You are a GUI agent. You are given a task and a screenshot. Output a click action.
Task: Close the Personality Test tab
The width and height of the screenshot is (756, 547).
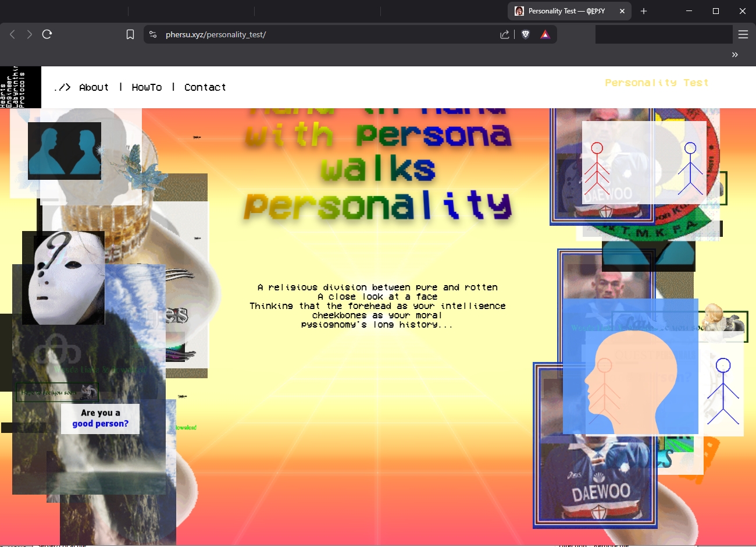click(622, 11)
